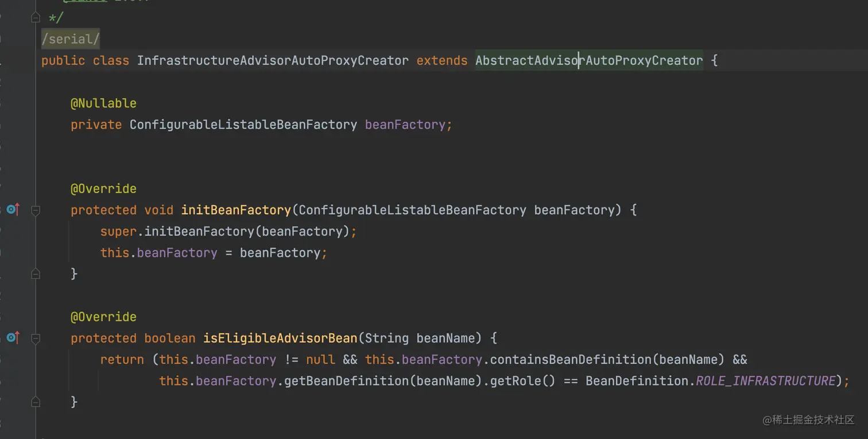Click ConfigurableListableBeanFactory in the private field declaration
Viewport: 868px width, 439px height.
(x=243, y=125)
